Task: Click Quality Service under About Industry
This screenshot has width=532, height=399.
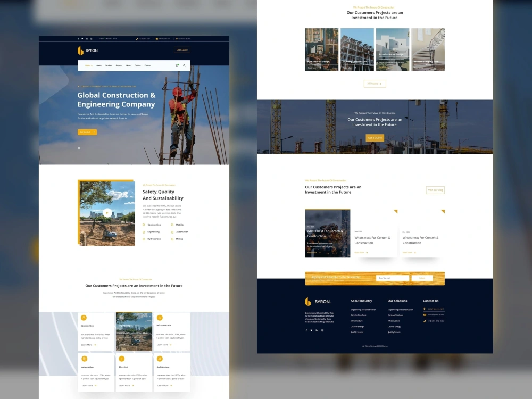Action: (x=357, y=332)
